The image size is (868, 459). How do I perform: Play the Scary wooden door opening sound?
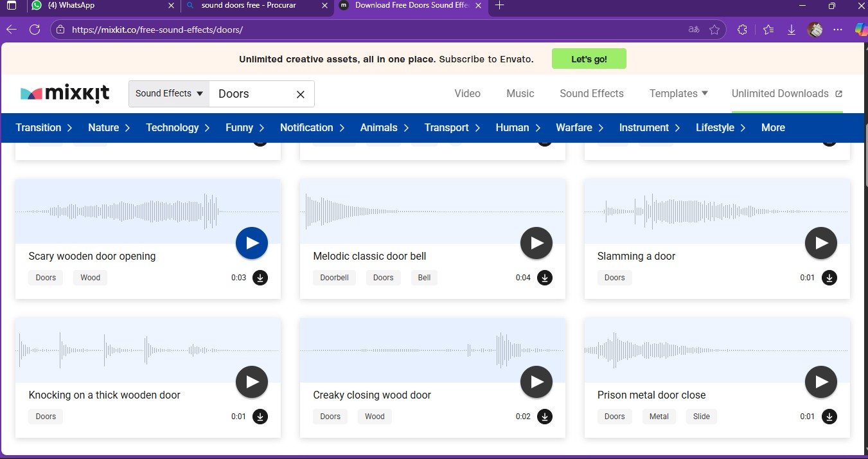pos(252,243)
